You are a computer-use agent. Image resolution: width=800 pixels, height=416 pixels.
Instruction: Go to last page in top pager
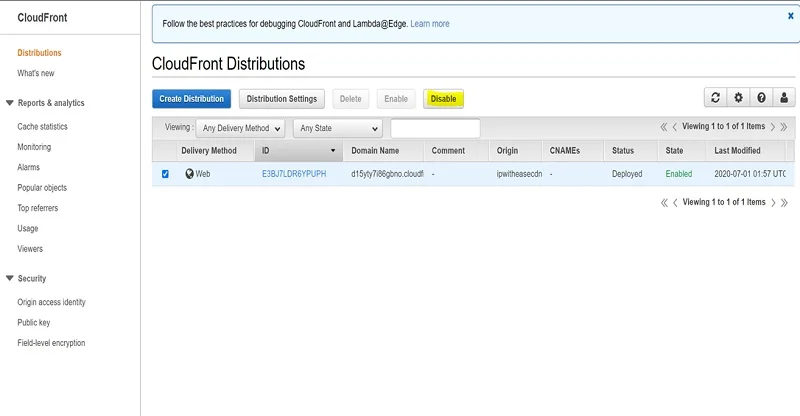tap(784, 127)
